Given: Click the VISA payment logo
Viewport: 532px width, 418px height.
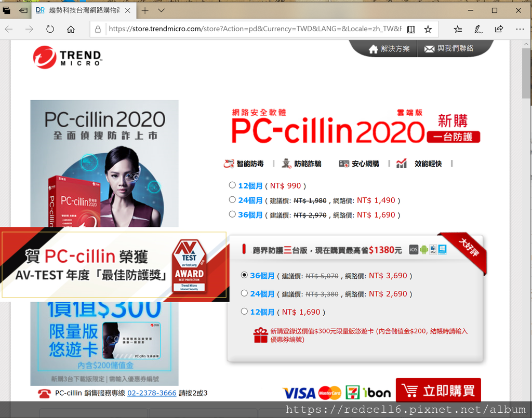Looking at the screenshot, I should coord(299,393).
